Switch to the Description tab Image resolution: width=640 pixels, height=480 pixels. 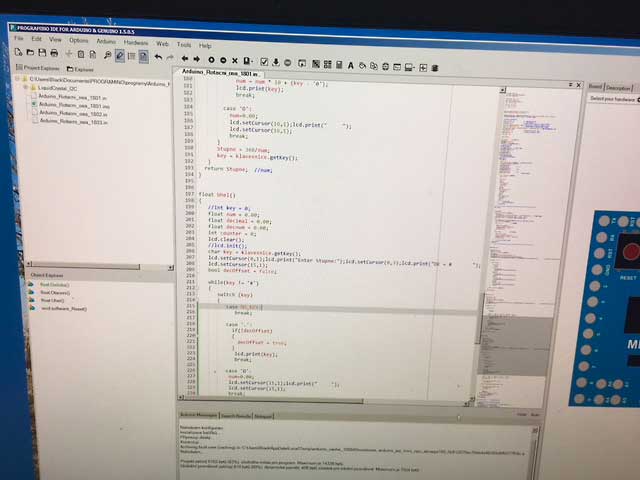click(x=619, y=87)
